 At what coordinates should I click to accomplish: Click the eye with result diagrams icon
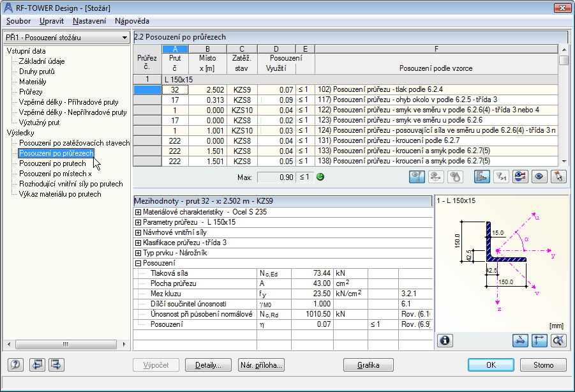point(520,177)
